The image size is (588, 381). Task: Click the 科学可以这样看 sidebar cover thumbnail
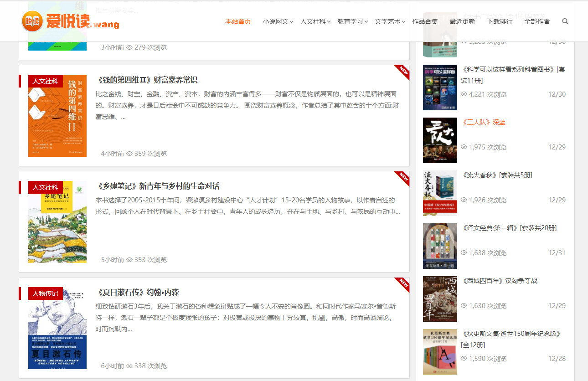[x=440, y=88]
